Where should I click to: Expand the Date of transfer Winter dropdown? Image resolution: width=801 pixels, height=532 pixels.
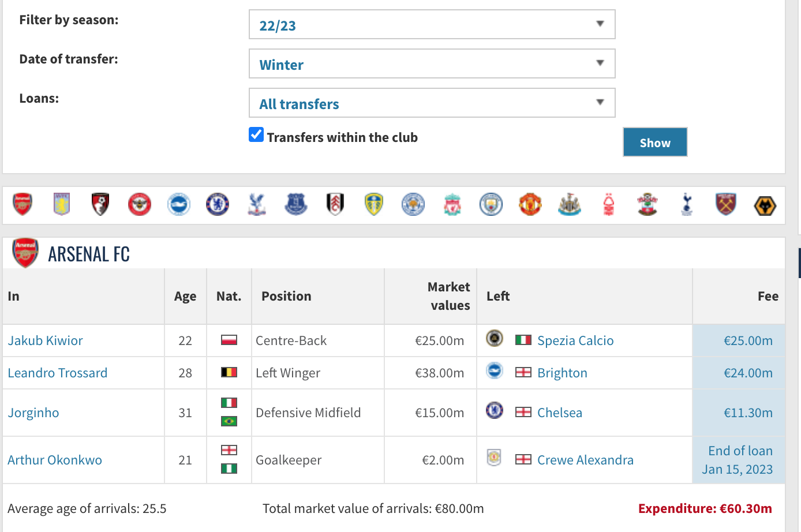(x=432, y=64)
